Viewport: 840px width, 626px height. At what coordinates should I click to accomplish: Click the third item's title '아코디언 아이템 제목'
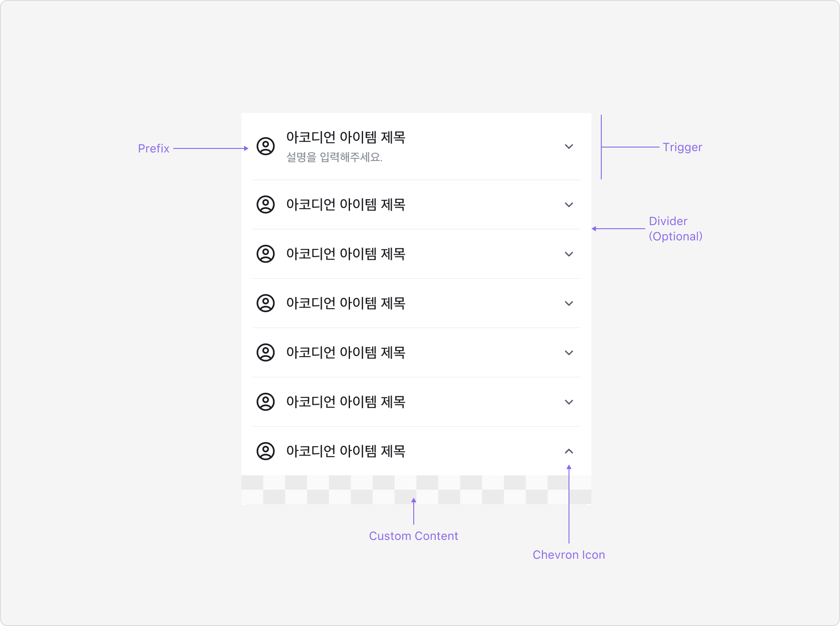tap(346, 254)
